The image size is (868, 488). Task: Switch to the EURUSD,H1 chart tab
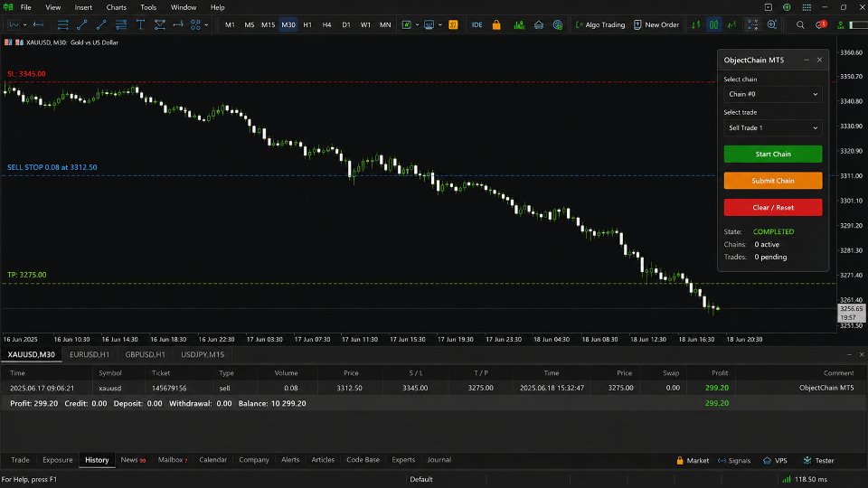pos(90,354)
